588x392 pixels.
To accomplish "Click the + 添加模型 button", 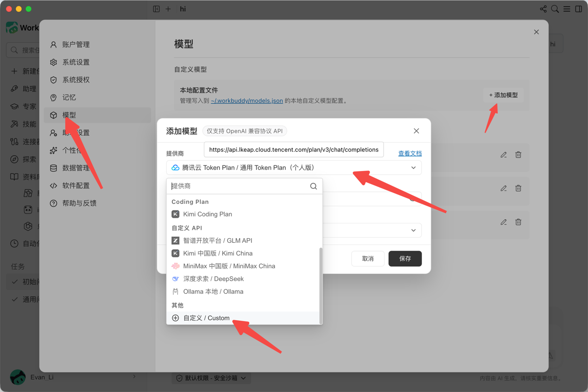I will click(503, 95).
